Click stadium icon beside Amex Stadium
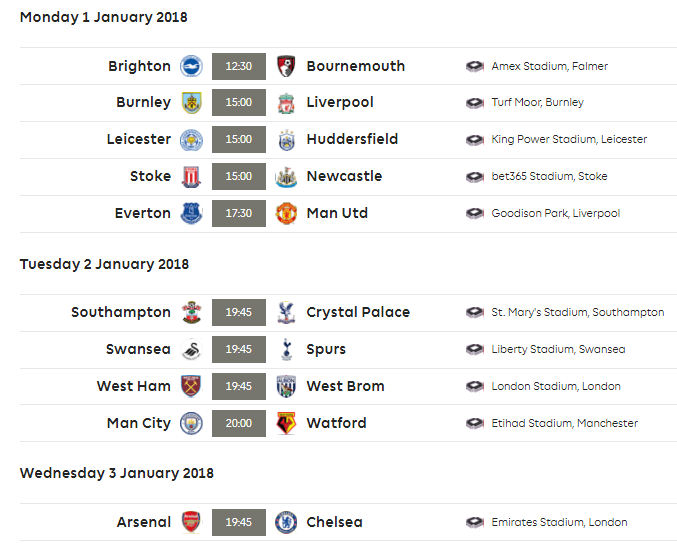This screenshot has height=553, width=677. coord(475,66)
